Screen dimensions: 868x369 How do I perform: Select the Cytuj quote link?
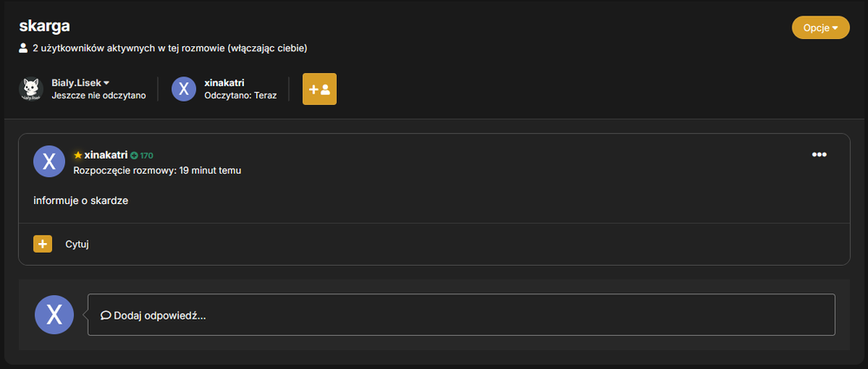pyautogui.click(x=77, y=244)
